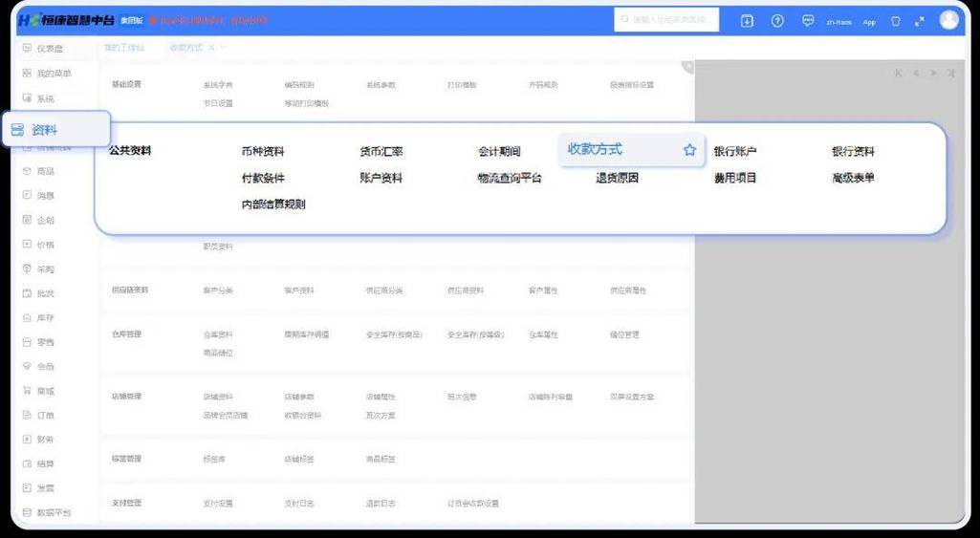The image size is (980, 538).
Task: Open the 银行资料 menu entry
Action: [853, 151]
